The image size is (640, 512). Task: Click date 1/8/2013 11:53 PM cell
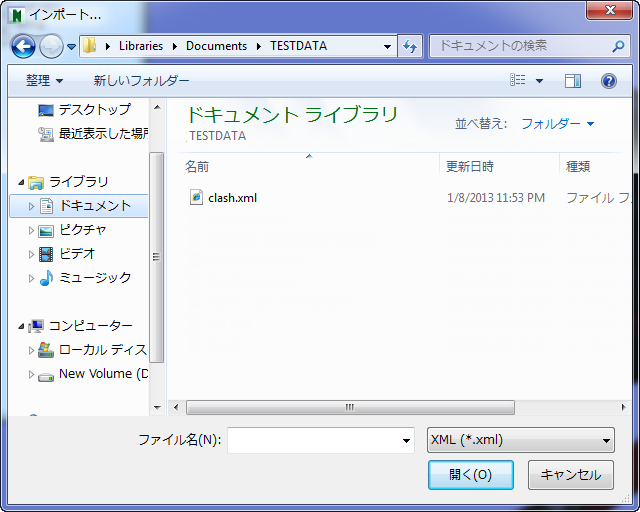[x=496, y=198]
